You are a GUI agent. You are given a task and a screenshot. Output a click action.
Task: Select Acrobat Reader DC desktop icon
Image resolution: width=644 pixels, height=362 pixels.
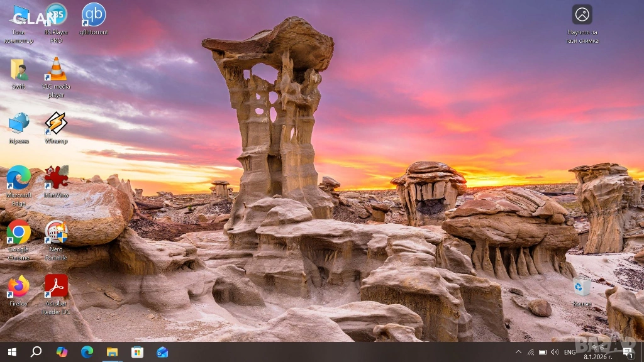56,287
